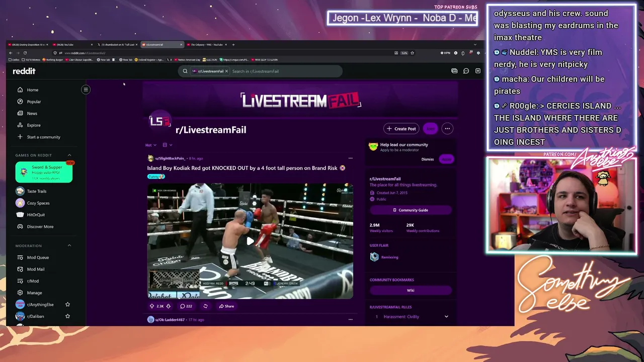Open the Nothing Burger bookmark
This screenshot has width=644, height=362.
pyautogui.click(x=53, y=60)
